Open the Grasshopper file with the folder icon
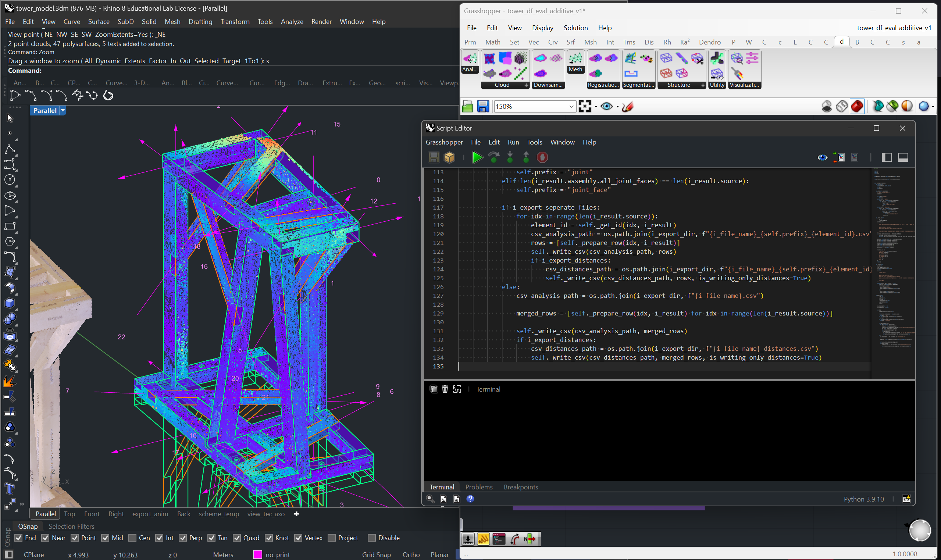 (x=467, y=106)
